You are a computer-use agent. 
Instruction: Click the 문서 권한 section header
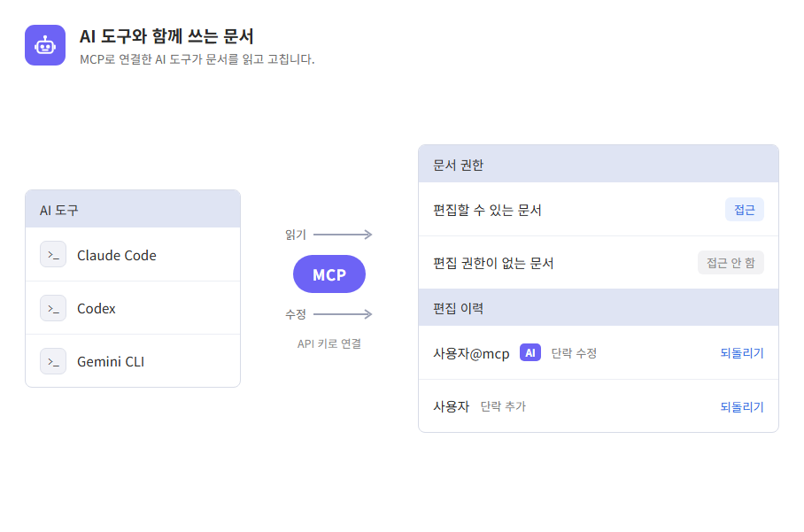[599, 164]
